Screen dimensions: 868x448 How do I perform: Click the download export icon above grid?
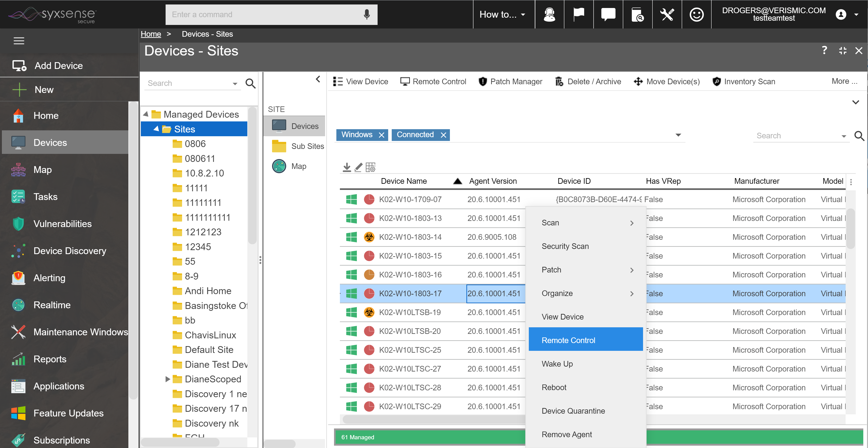coord(347,167)
